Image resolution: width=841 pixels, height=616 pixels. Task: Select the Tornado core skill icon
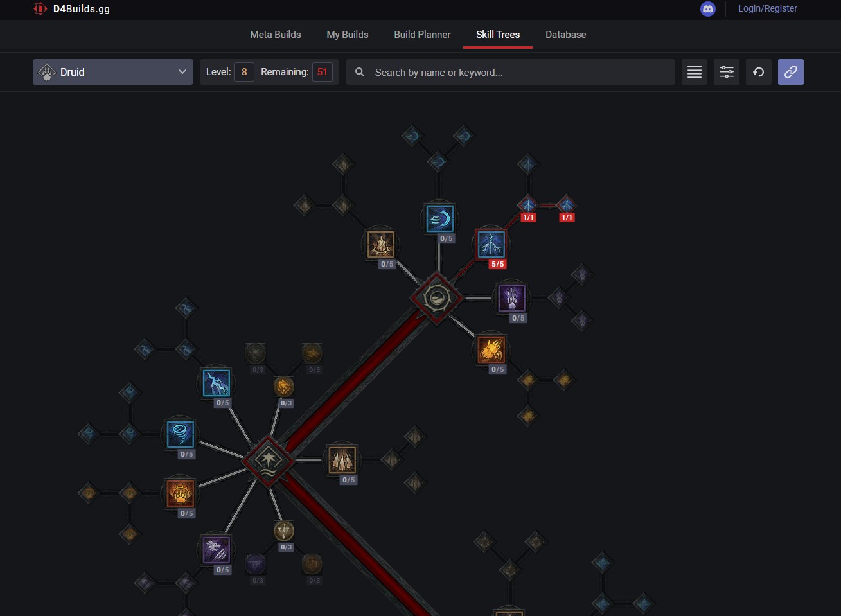[x=181, y=435]
